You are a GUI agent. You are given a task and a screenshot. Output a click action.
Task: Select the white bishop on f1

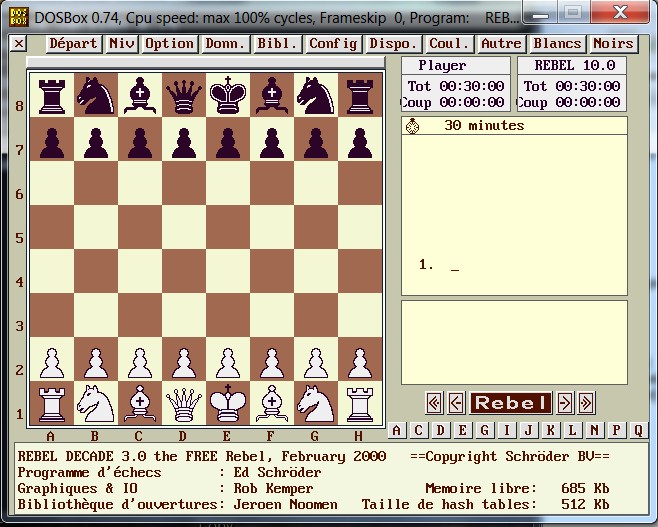[x=272, y=403]
